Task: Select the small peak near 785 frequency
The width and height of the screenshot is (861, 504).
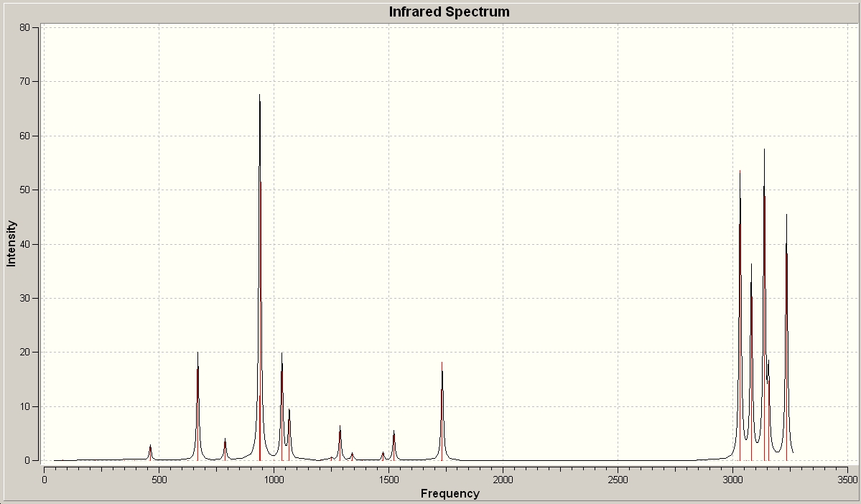Action: click(225, 449)
